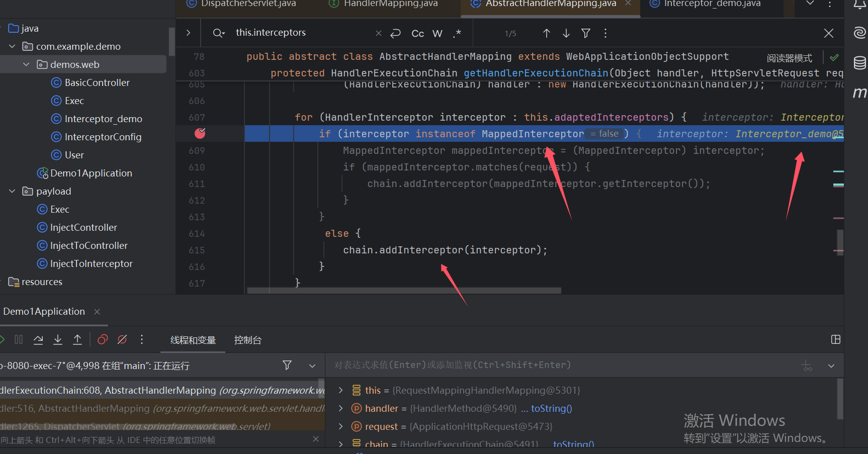Add watch icon in evaluate bar
This screenshot has width=868, height=454.
pyautogui.click(x=807, y=366)
